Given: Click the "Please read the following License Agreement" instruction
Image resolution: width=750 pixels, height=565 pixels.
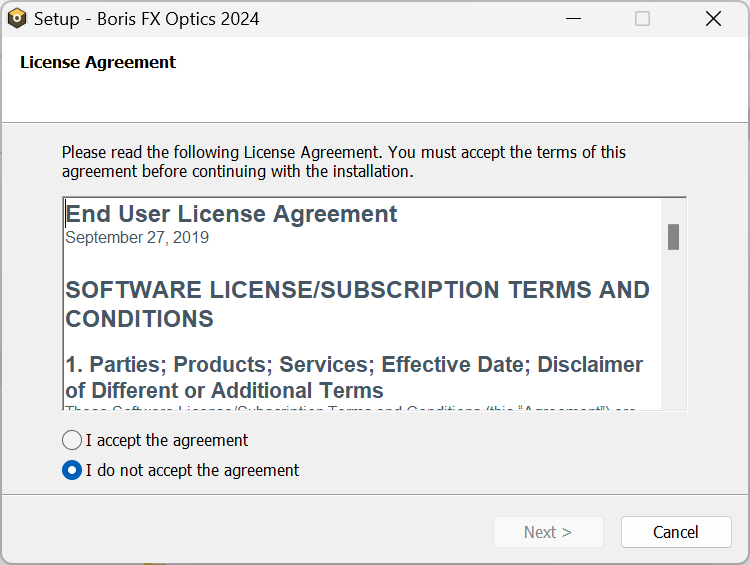Looking at the screenshot, I should (x=343, y=162).
